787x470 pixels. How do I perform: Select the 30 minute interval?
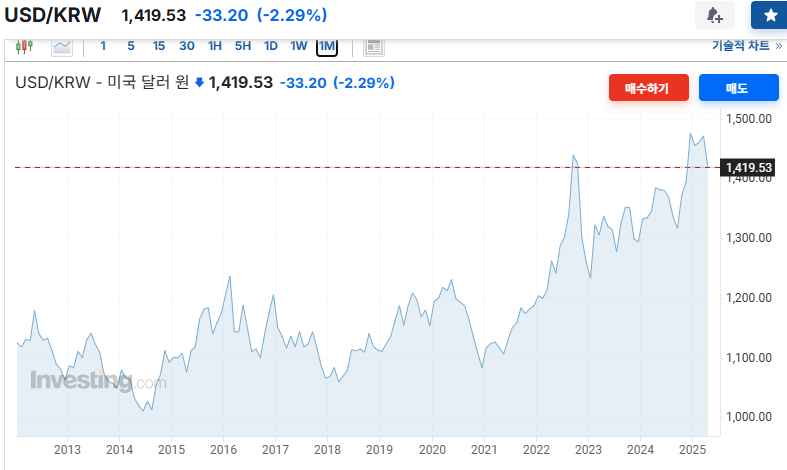187,46
